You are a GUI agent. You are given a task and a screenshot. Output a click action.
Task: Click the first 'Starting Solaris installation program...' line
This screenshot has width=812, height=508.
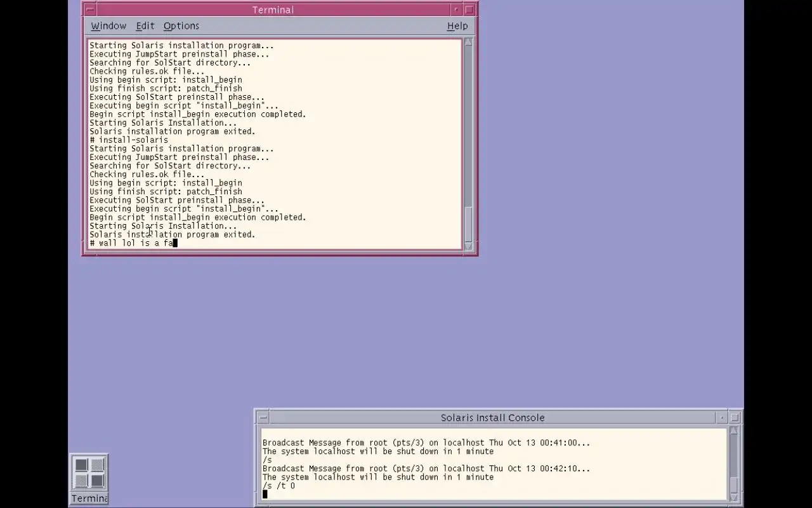182,46
